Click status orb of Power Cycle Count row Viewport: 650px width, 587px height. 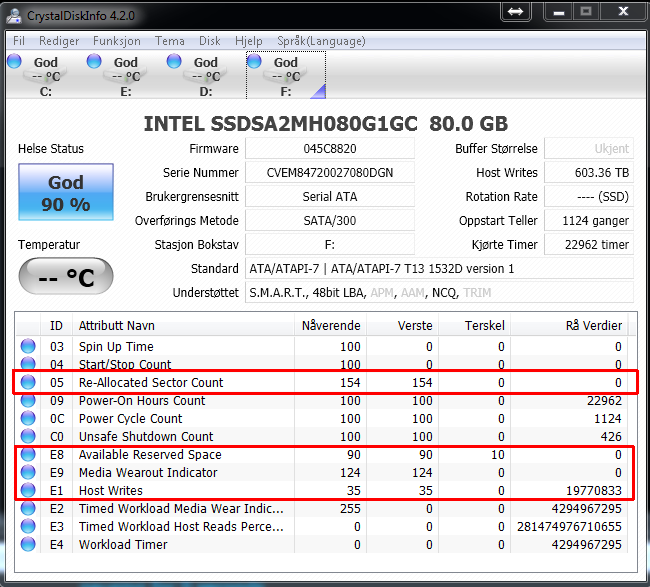click(28, 418)
